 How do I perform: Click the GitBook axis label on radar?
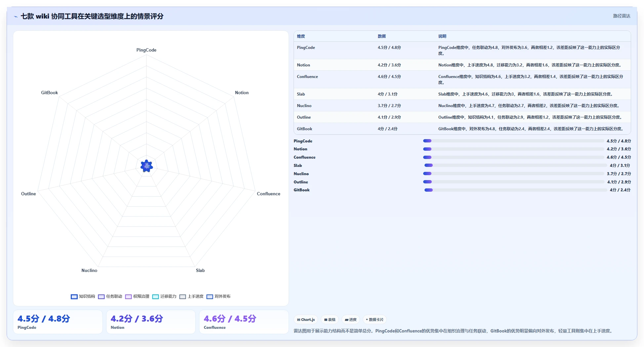(49, 93)
